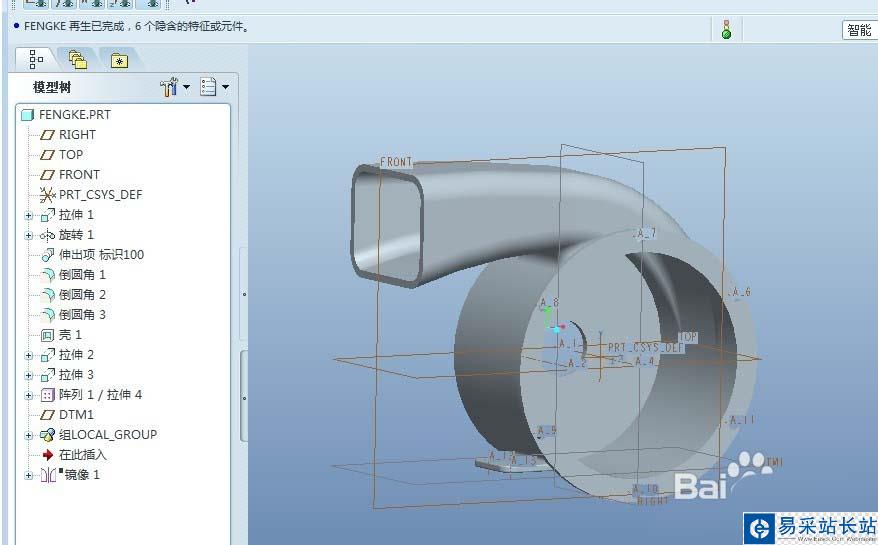Select PRT_CSYS_DEF label in the viewport
878x545 pixels.
(x=646, y=348)
